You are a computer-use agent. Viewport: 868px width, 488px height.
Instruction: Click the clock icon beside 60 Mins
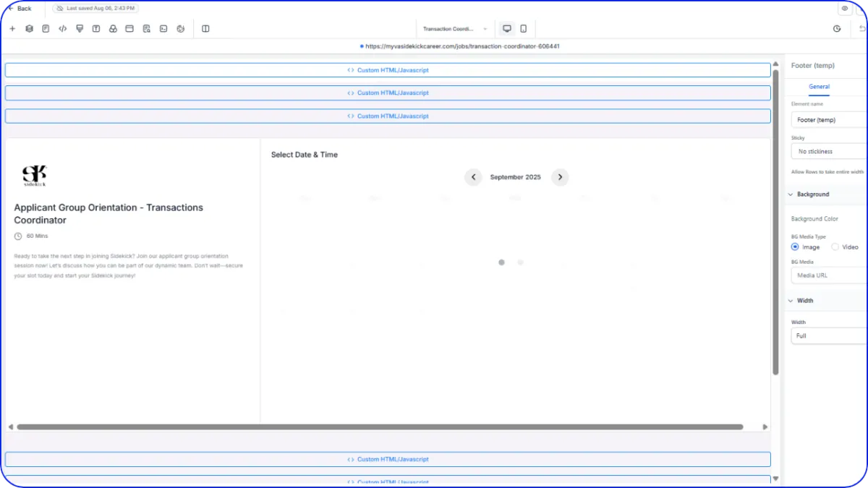(18, 236)
